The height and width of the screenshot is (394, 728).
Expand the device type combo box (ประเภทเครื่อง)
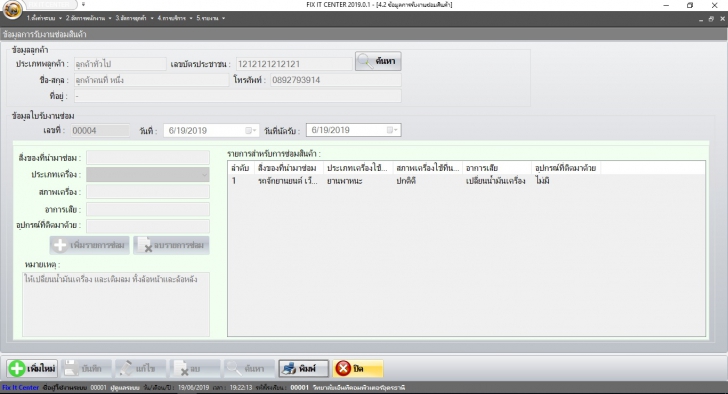click(204, 174)
